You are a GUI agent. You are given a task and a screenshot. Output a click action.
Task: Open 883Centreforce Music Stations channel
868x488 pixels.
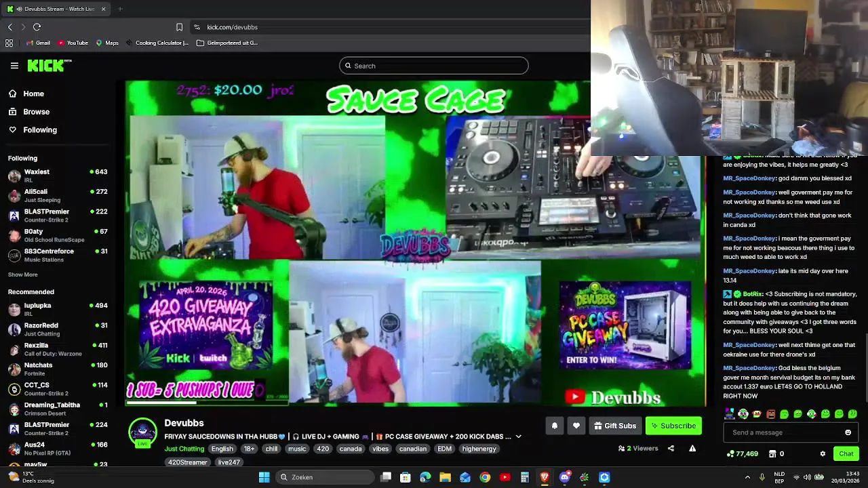[58, 255]
